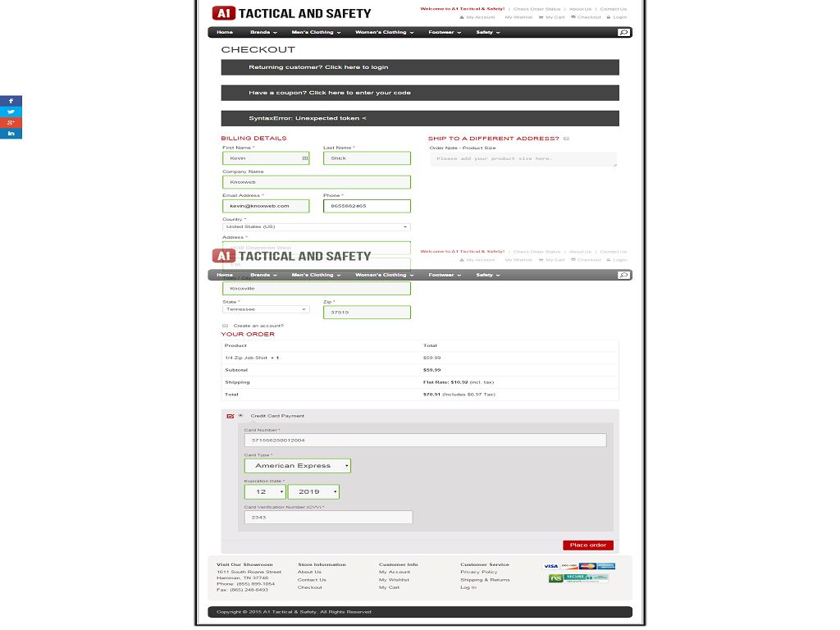Click the First Name field containing Kevin
The height and width of the screenshot is (630, 840).
266,158
